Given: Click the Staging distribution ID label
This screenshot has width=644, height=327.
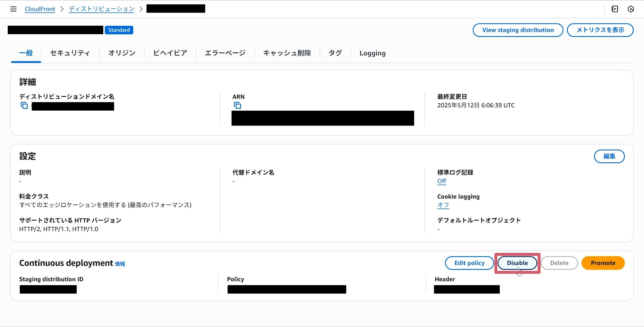Looking at the screenshot, I should (x=51, y=279).
